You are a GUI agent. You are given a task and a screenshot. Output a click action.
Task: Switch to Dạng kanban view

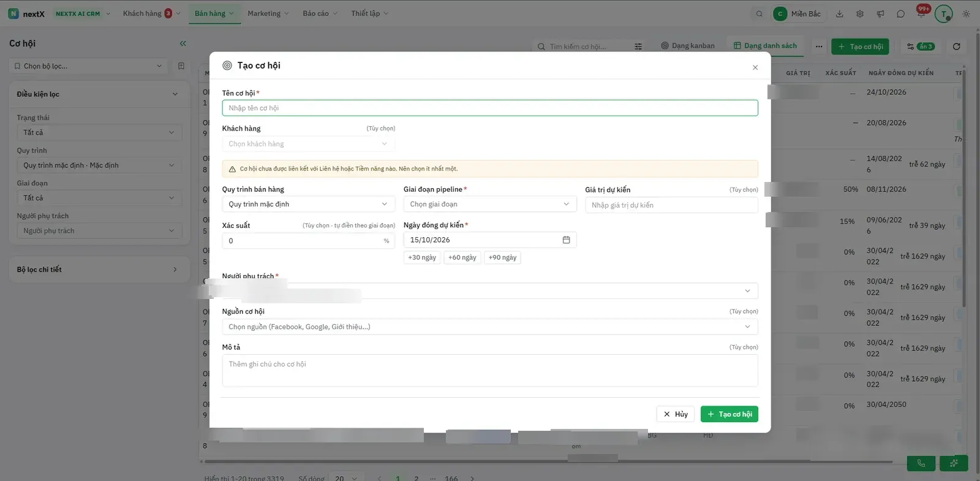688,46
